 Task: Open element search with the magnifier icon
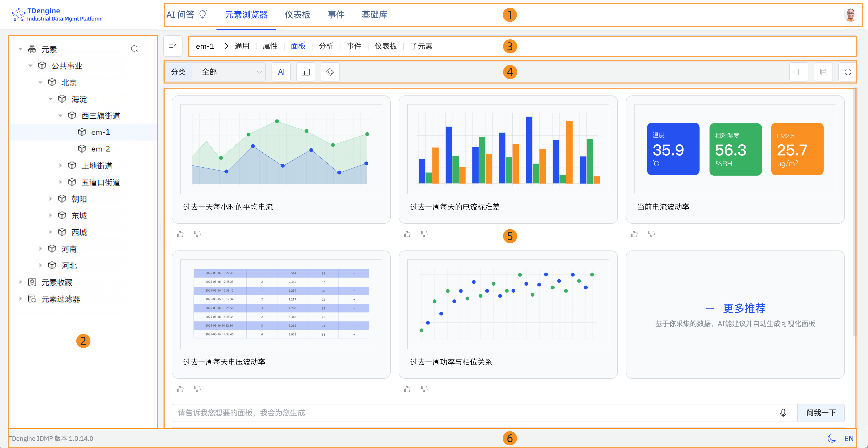[134, 49]
